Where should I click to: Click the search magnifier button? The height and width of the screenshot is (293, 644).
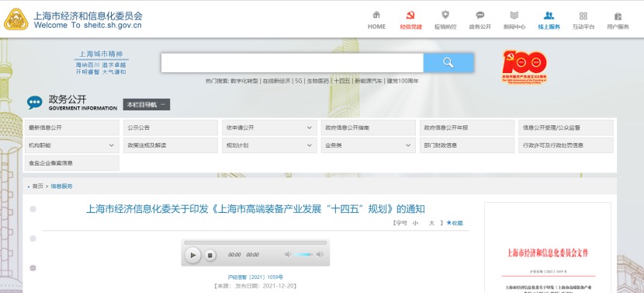pos(448,62)
